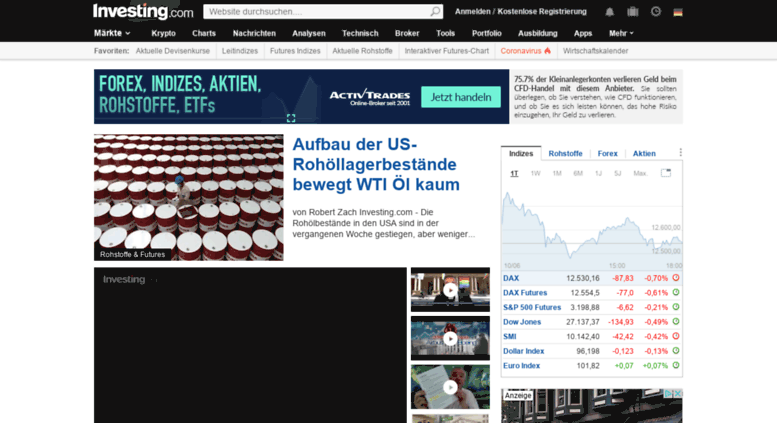Open the portfolio briefcase icon

pyautogui.click(x=633, y=11)
